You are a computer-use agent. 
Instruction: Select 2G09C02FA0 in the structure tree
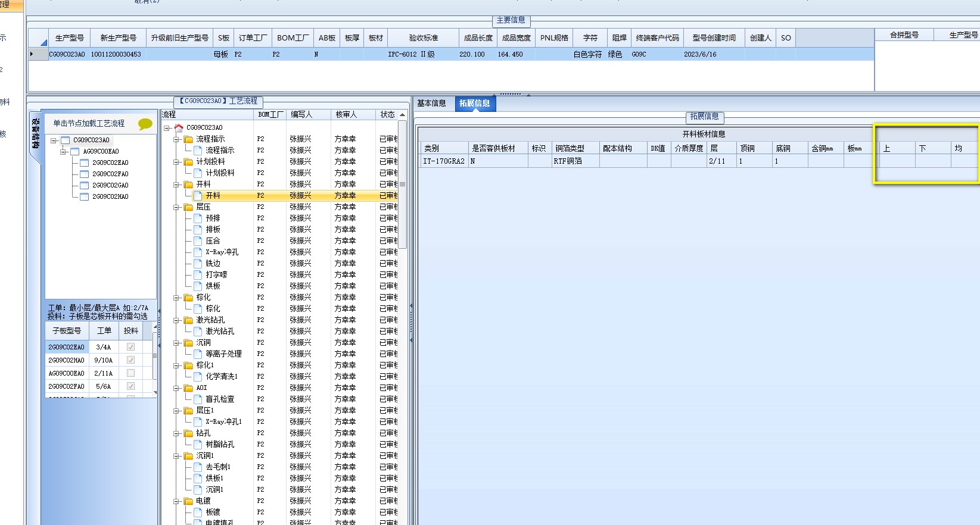coord(110,174)
